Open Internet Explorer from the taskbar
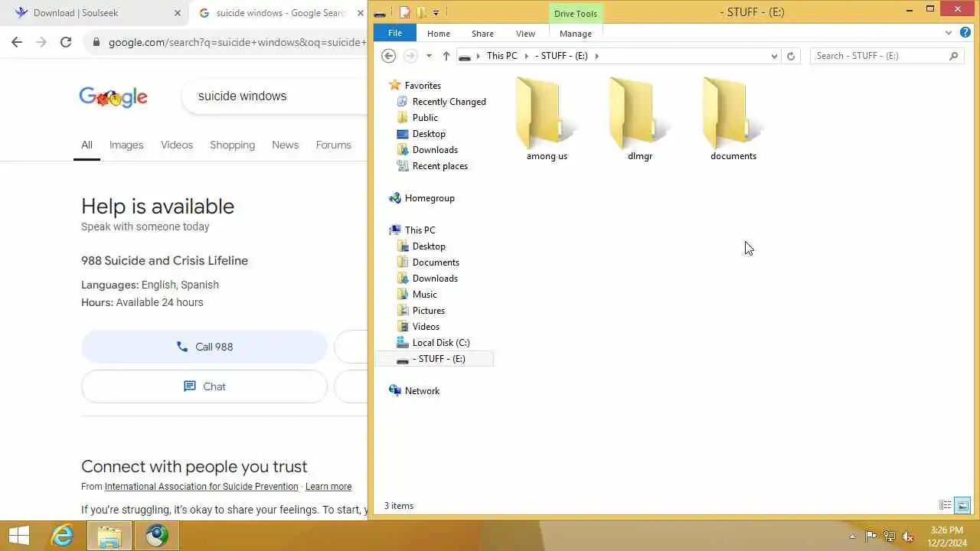 coord(62,536)
